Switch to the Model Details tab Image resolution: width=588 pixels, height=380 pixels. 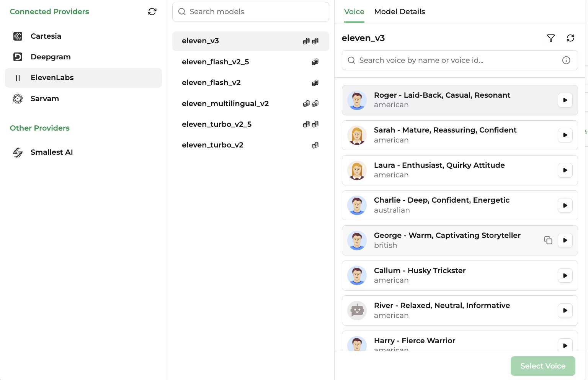pyautogui.click(x=400, y=11)
